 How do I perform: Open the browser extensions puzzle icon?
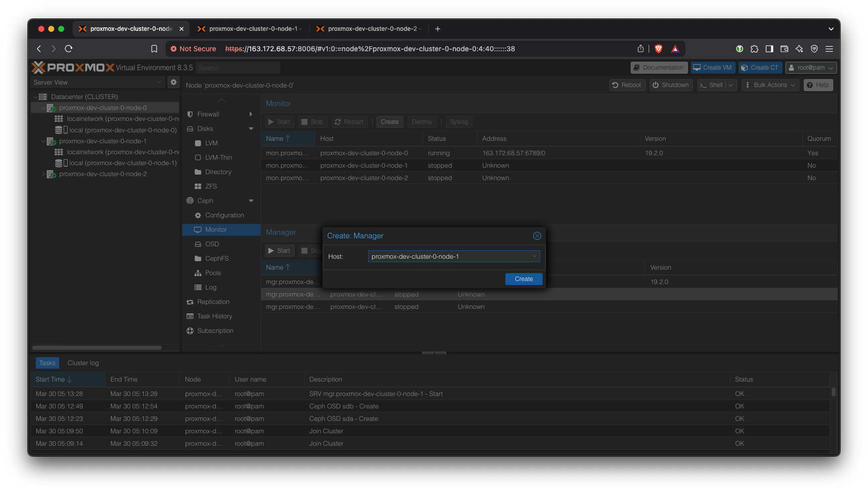pyautogui.click(x=754, y=49)
